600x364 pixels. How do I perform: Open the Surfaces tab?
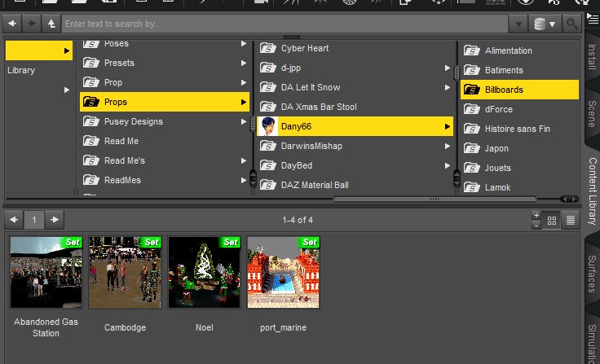coord(592,274)
